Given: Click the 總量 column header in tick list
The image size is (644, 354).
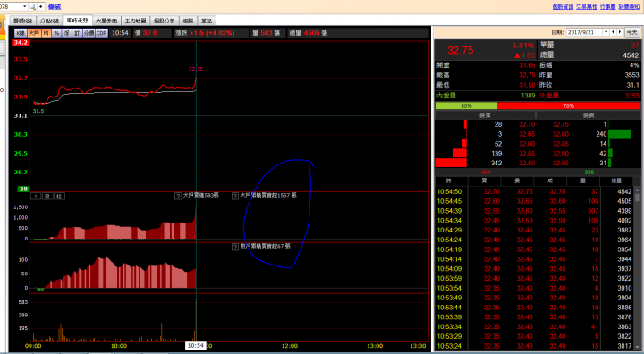Looking at the screenshot, I should pyautogui.click(x=616, y=181).
